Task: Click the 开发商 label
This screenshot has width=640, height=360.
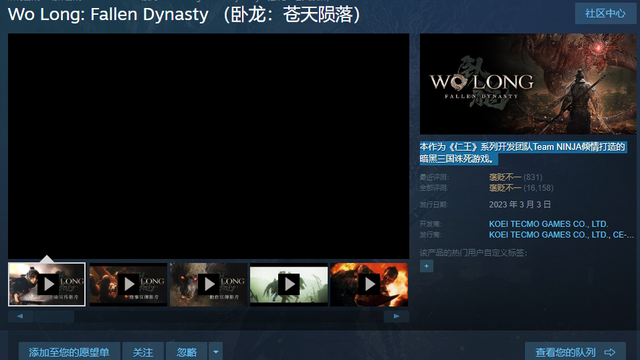Action: (431, 224)
